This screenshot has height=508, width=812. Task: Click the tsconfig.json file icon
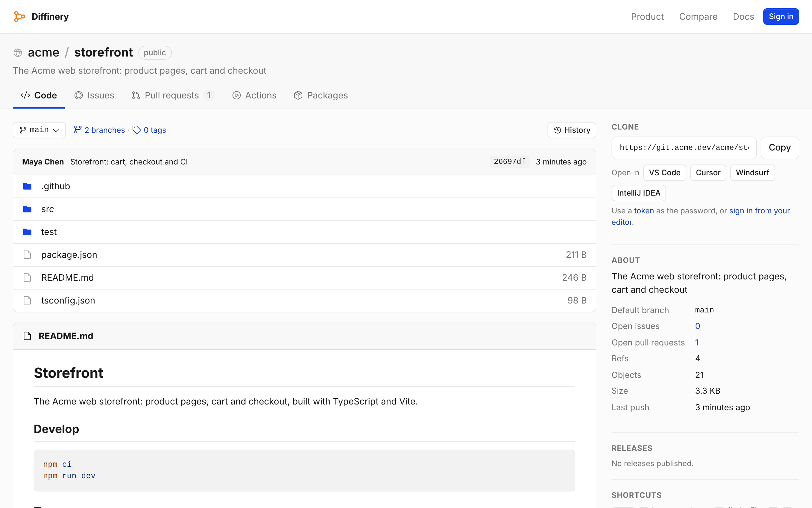(27, 300)
